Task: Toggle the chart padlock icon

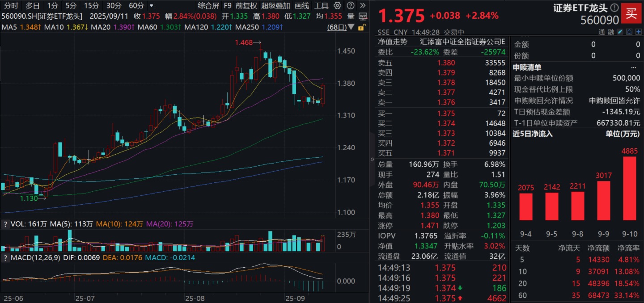Action: pyautogui.click(x=361, y=27)
